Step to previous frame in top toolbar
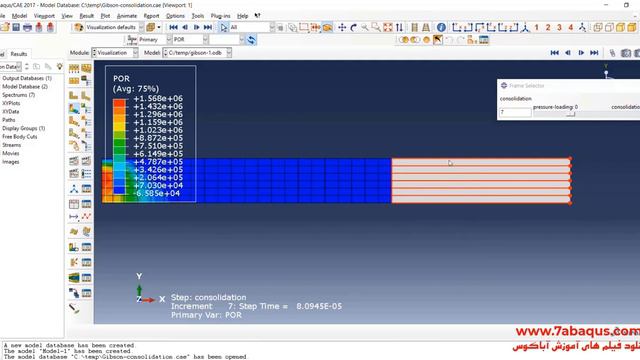The width and height of the screenshot is (640, 360). click(185, 27)
